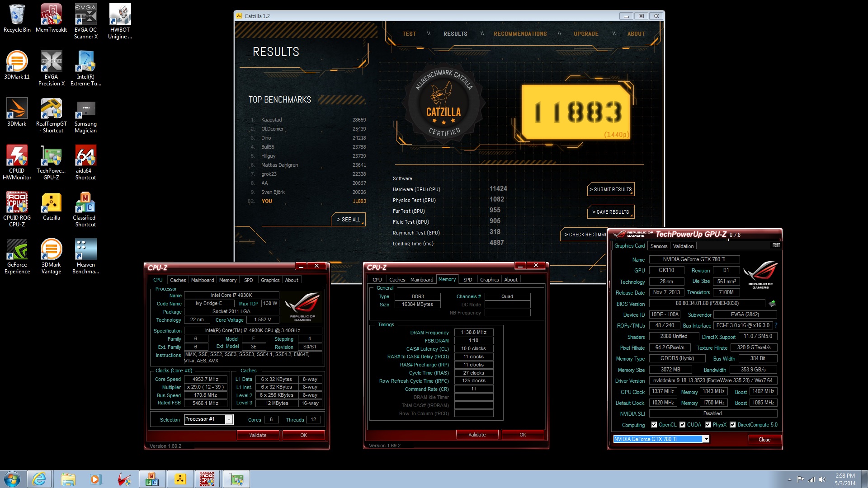Launch Intel Extreme Tuning utility icon
The height and width of the screenshot is (488, 868).
[x=85, y=69]
